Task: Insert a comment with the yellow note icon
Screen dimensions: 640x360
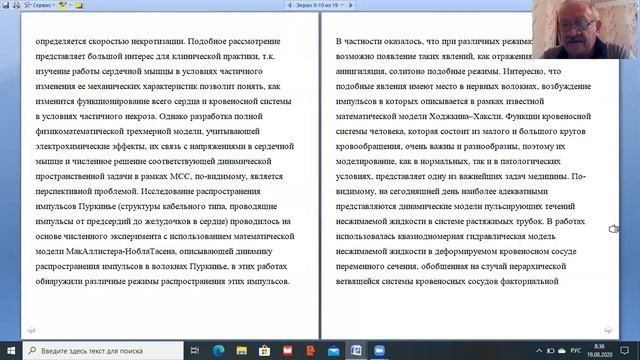Action: coord(79,5)
